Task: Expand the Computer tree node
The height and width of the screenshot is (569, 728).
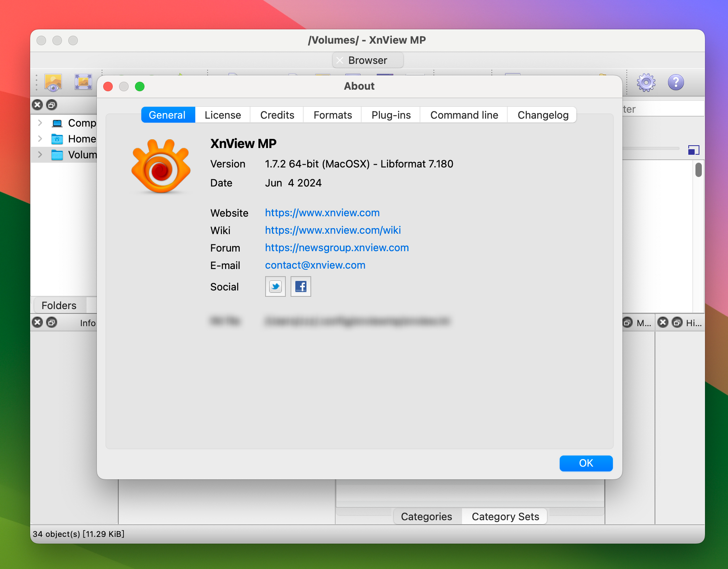Action: point(40,123)
